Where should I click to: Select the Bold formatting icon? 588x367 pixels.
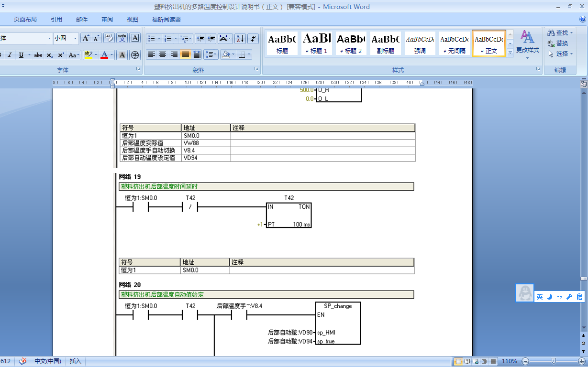[x=1, y=55]
